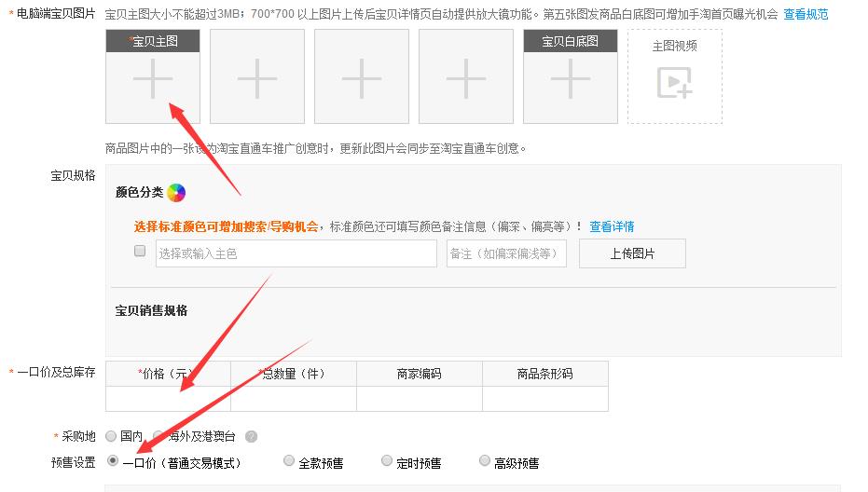The height and width of the screenshot is (492, 868).
Task: Focus the 选择或输入主色 input field
Action: [x=296, y=253]
